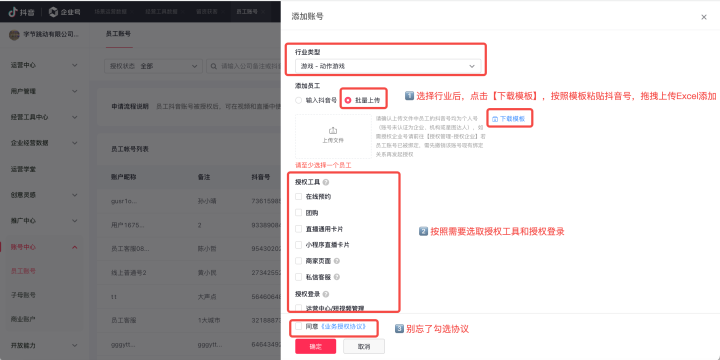Open the 行业类型 dropdown 游戏 - 动作游戏
The height and width of the screenshot is (360, 720).
pos(388,66)
